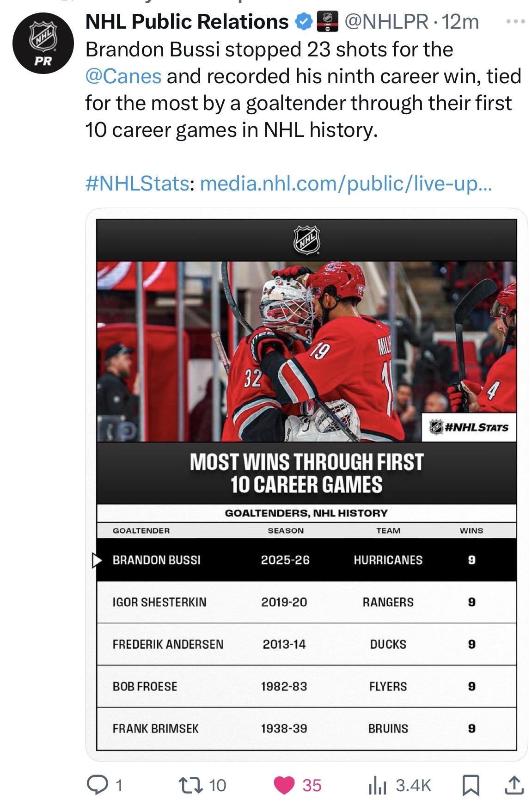532x806 pixels.
Task: Open the goalie celebration photo
Action: 306,351
